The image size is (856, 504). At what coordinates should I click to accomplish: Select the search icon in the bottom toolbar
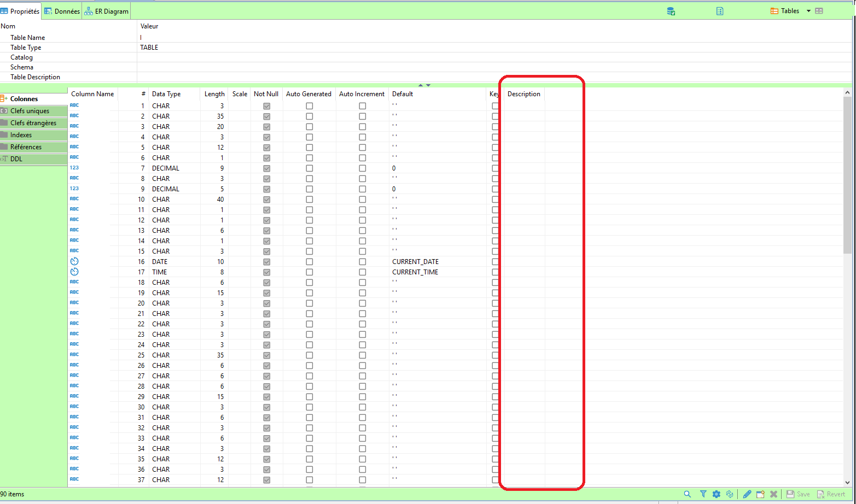687,494
